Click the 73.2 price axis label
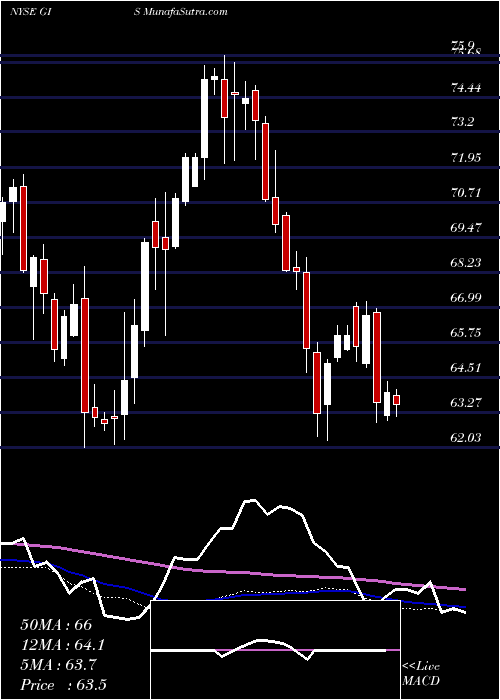 463,122
